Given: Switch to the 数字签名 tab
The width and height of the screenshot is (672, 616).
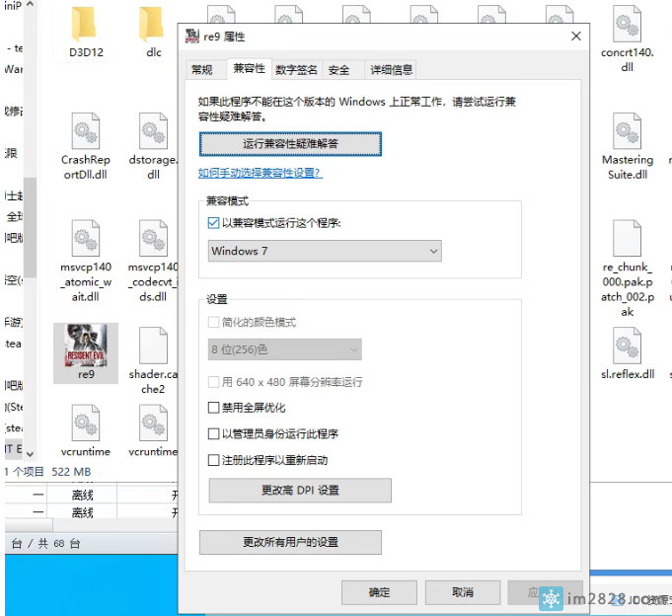Looking at the screenshot, I should [296, 69].
